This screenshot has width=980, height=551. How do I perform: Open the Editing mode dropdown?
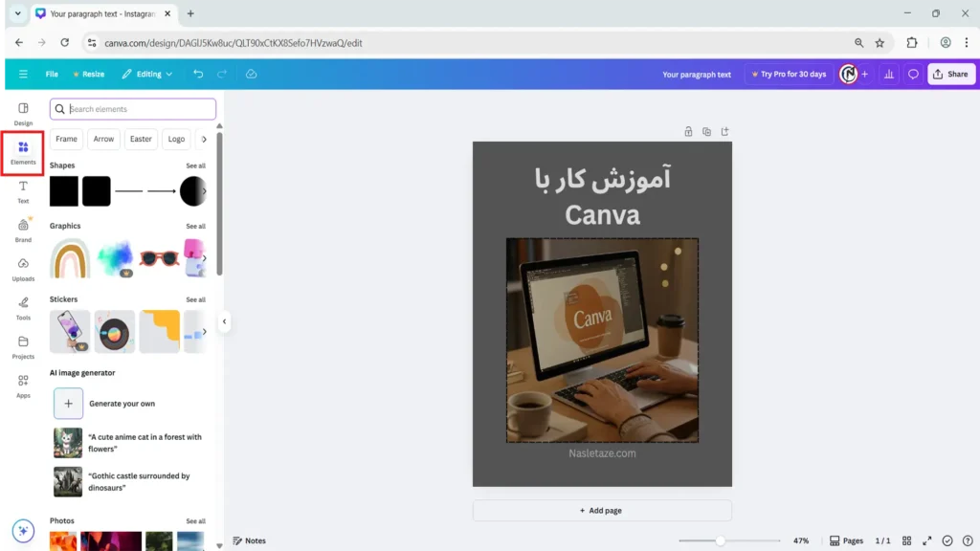coord(147,74)
